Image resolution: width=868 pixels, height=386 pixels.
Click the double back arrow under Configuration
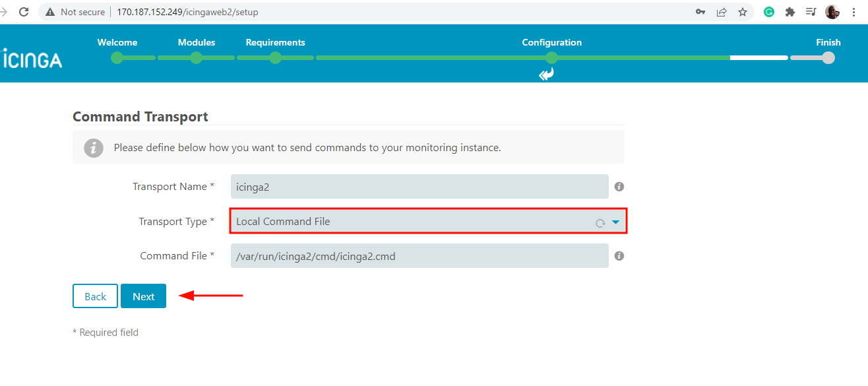546,75
